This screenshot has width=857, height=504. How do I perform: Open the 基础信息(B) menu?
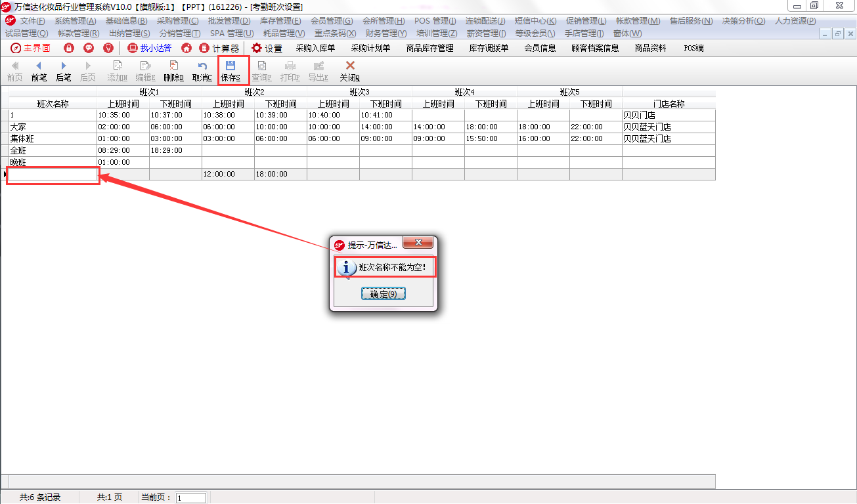tap(126, 21)
